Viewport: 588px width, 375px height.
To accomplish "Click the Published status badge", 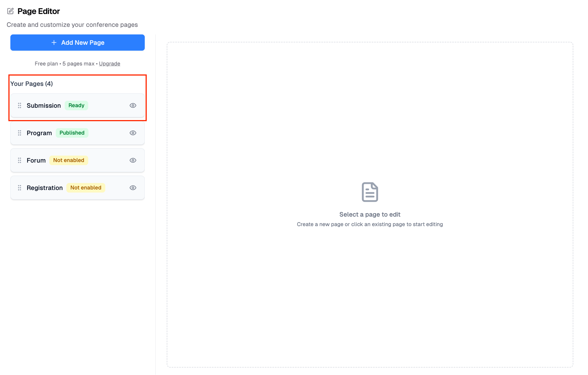I will pyautogui.click(x=72, y=133).
